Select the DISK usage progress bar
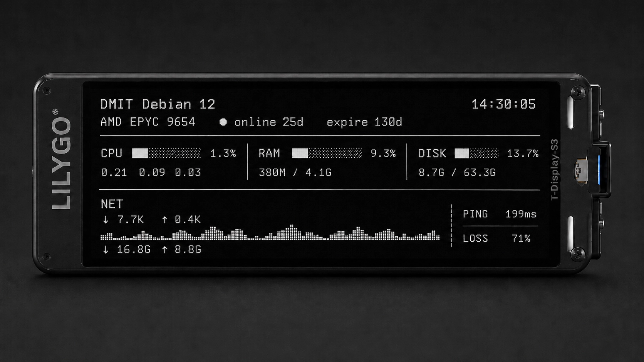This screenshot has width=644, height=362. click(x=476, y=153)
